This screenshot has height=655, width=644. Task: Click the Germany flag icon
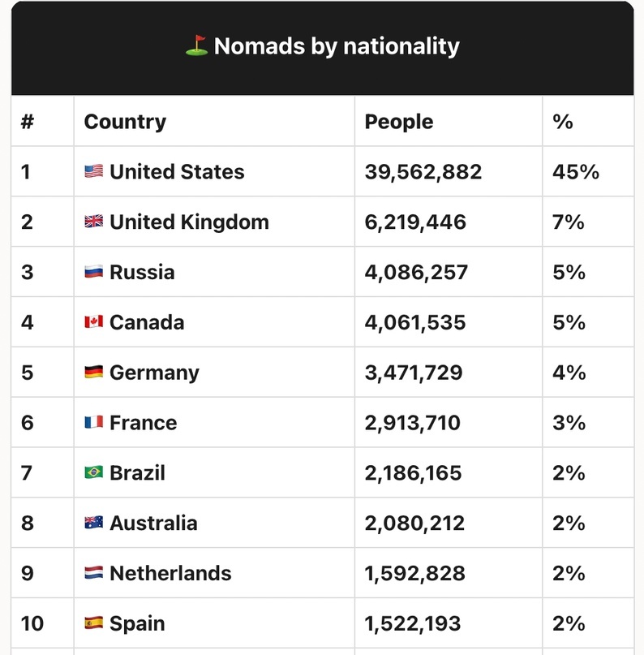[x=94, y=373]
